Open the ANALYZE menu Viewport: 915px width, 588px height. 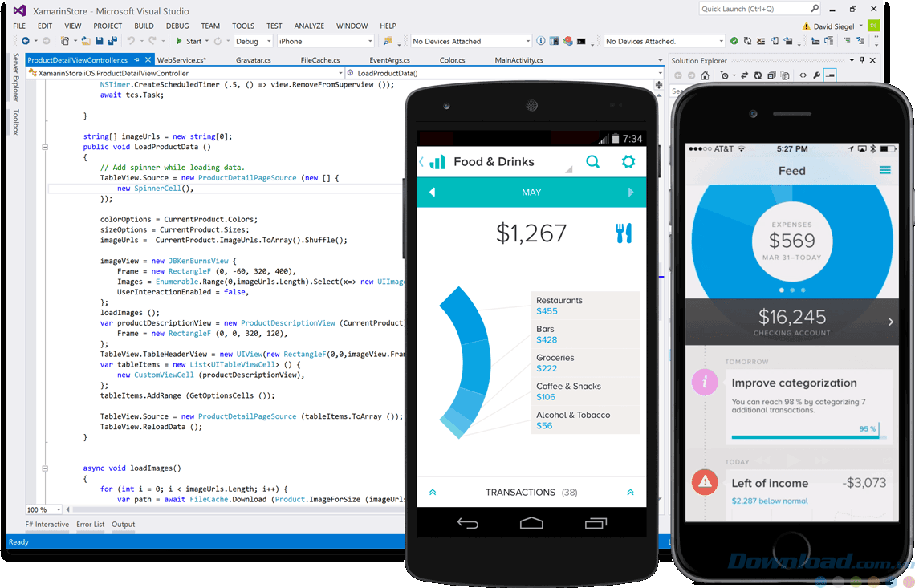tap(309, 26)
